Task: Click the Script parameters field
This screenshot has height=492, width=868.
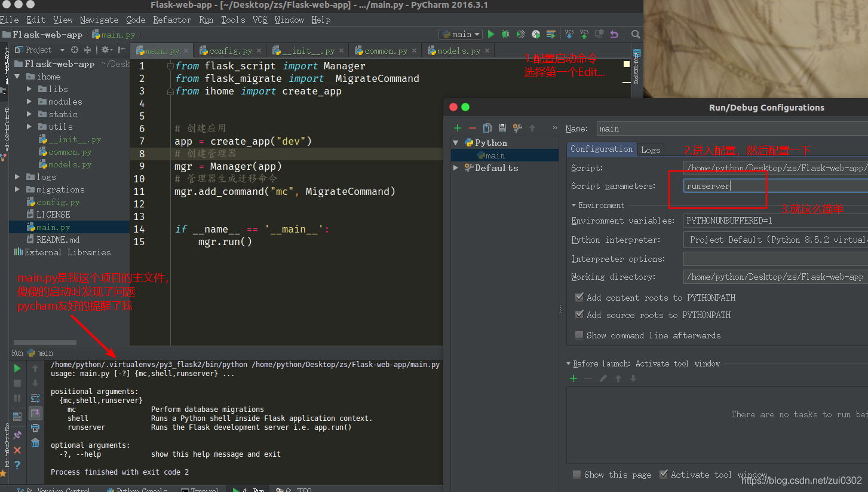Action: [x=775, y=186]
